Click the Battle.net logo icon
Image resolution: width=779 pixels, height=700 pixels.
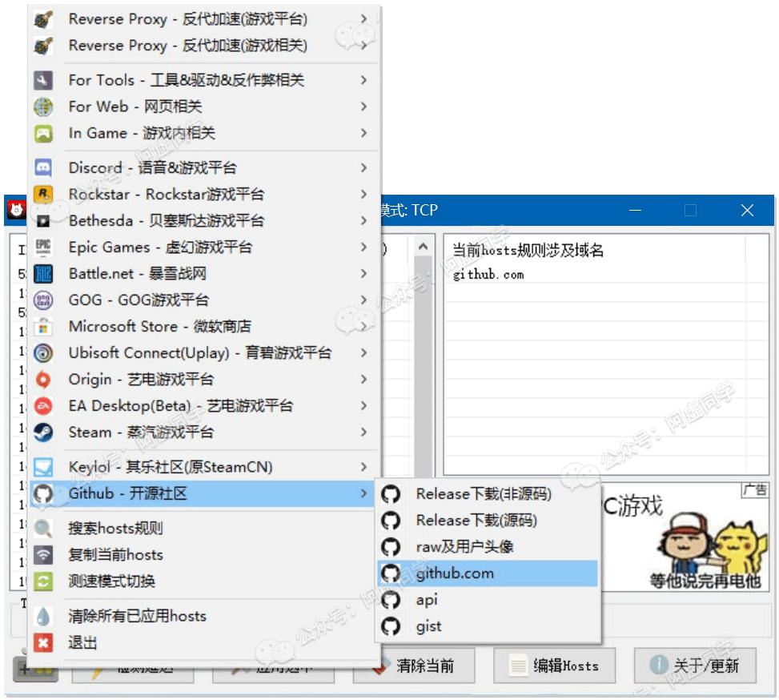(x=43, y=273)
